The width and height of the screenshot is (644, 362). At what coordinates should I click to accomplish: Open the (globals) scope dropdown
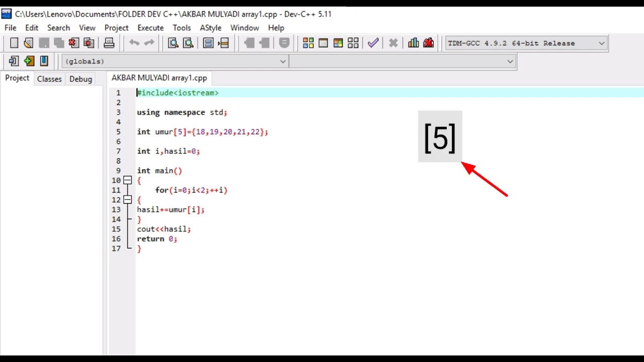coord(175,61)
